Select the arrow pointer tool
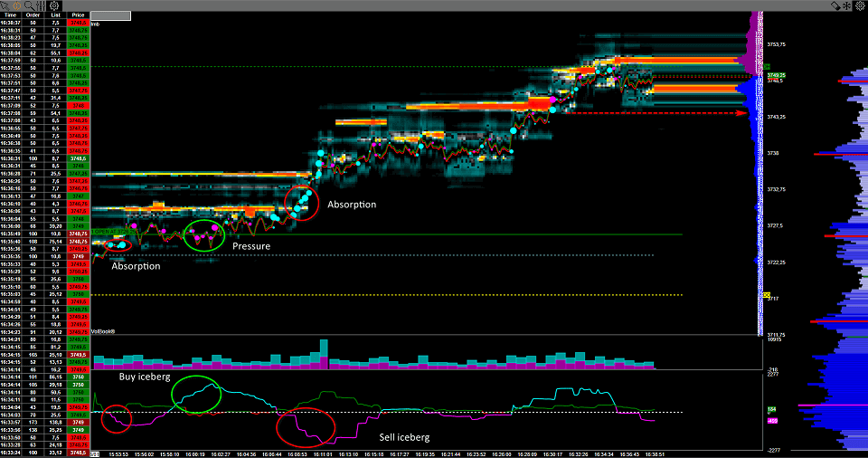This screenshot has width=868, height=458. [x=6, y=5]
